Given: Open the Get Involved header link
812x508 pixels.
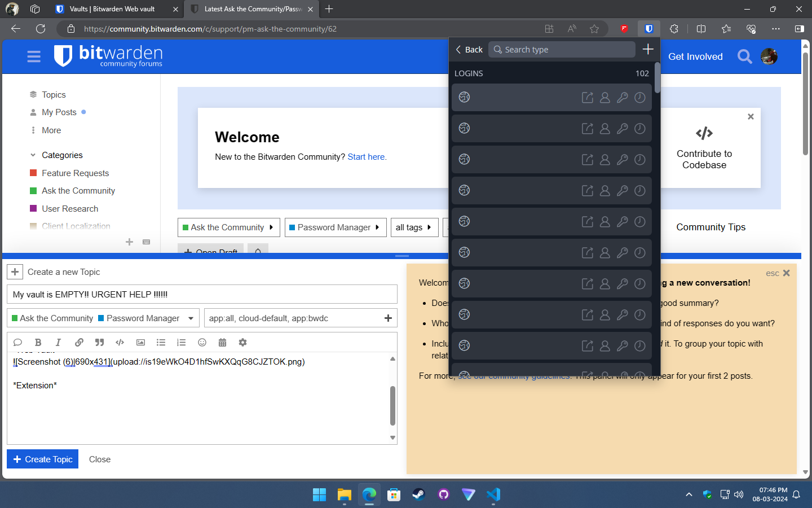Looking at the screenshot, I should click(x=695, y=56).
